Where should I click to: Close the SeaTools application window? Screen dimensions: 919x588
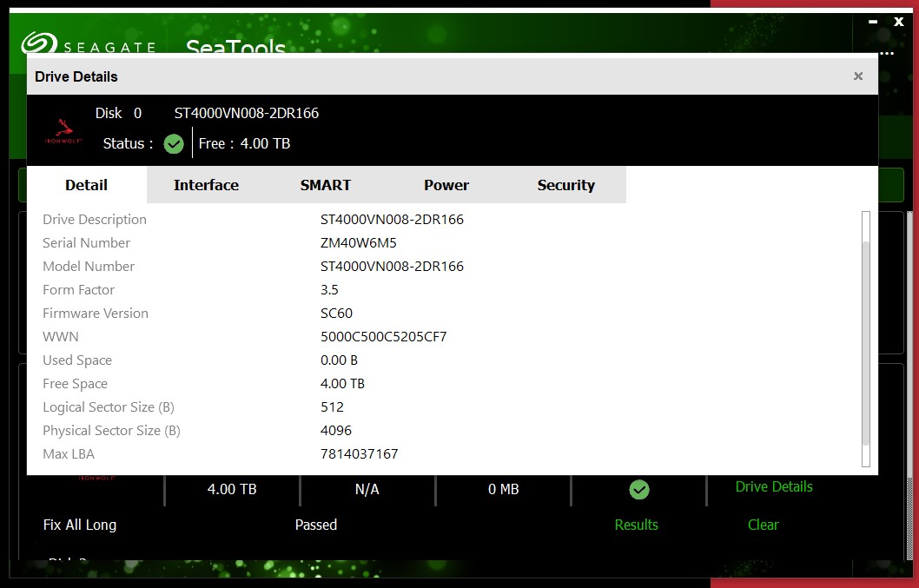coord(899,22)
